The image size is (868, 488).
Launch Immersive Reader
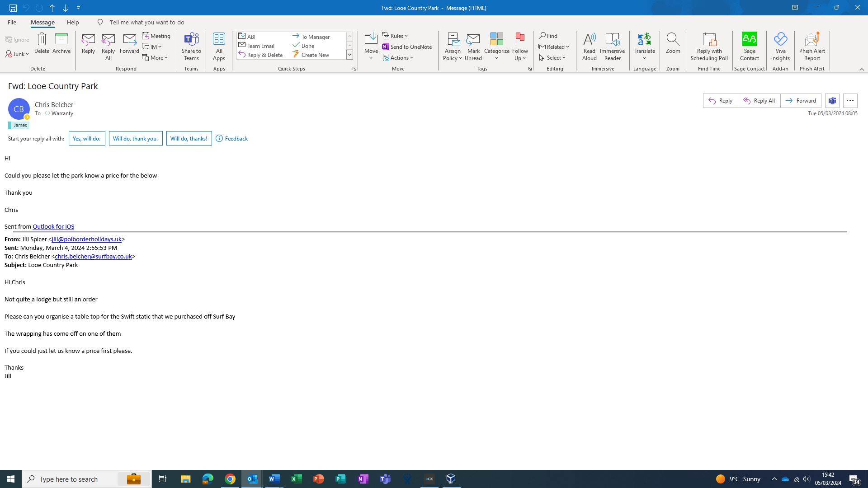612,40
